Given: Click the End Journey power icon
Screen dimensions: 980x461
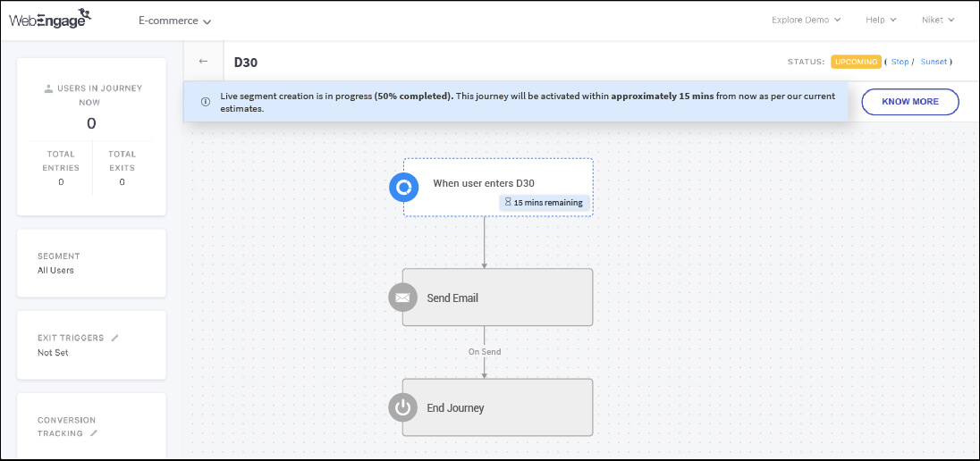Looking at the screenshot, I should [403, 407].
